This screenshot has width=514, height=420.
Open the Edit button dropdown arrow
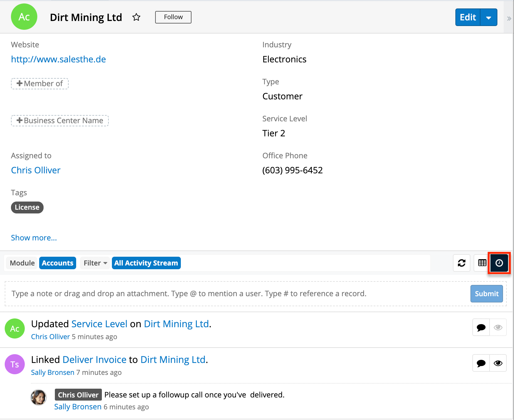click(489, 18)
